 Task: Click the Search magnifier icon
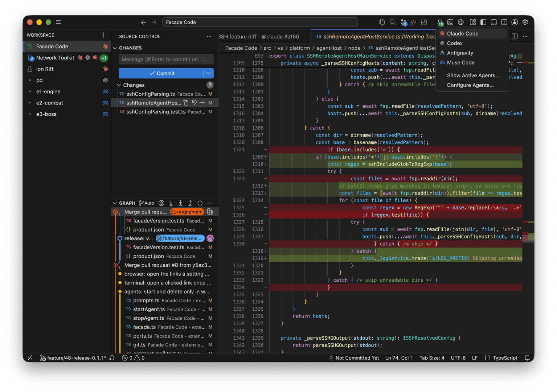click(393, 22)
